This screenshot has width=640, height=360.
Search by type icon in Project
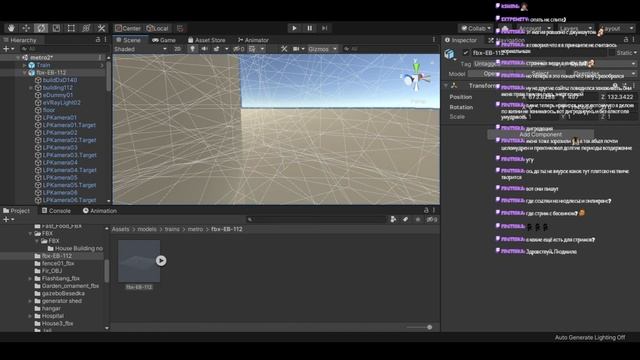pos(393,220)
